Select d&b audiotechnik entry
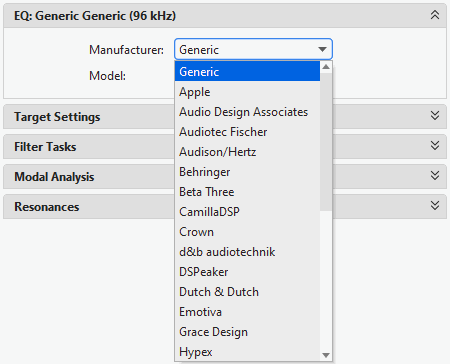450x364 pixels. [247, 252]
